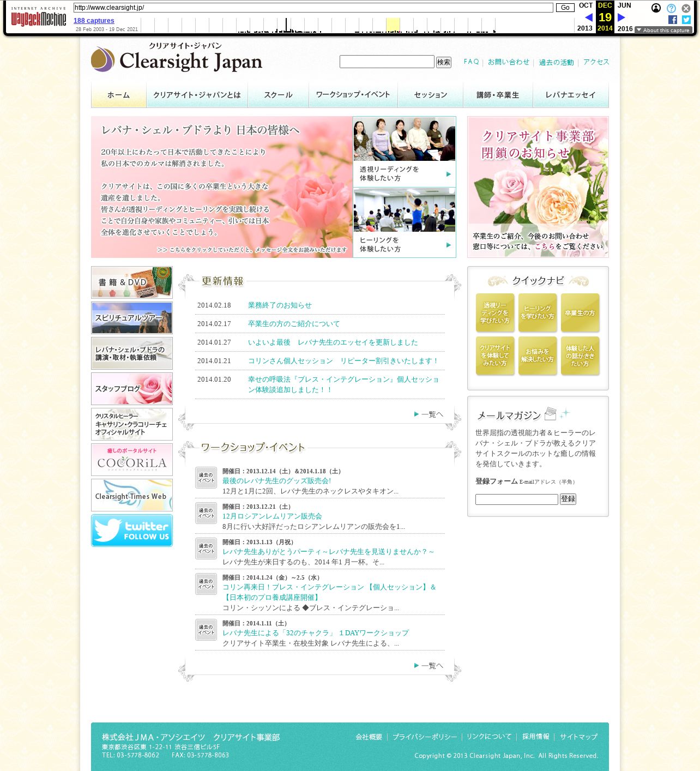Open レバナ先生のエッセイを更新しました link
Viewport: 700px width, 771px height.
(x=333, y=342)
